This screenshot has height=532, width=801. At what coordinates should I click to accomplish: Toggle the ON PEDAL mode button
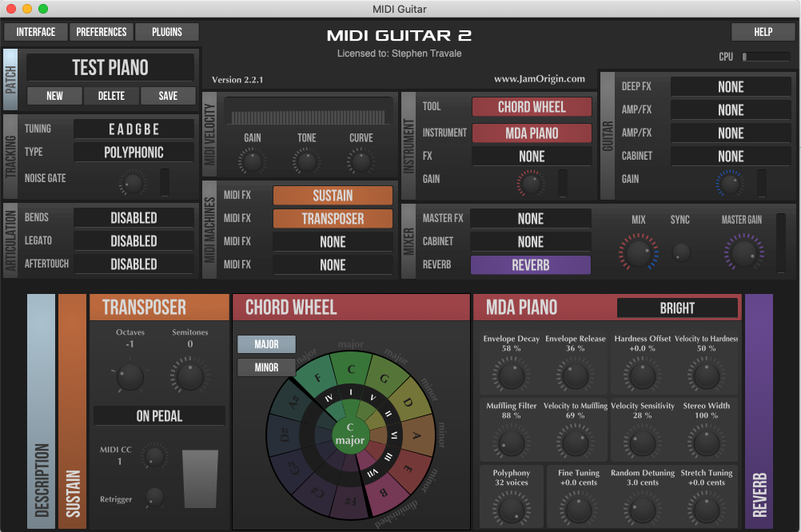tap(159, 415)
